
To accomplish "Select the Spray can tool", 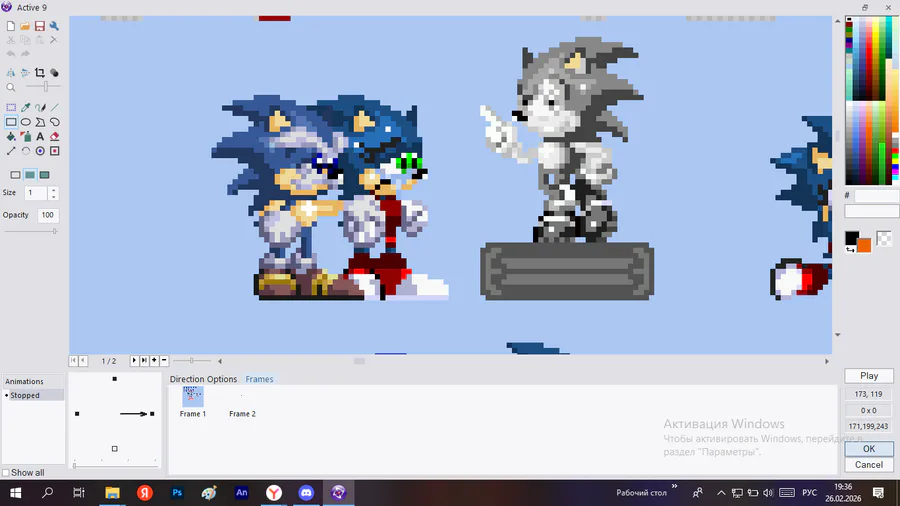I will [x=25, y=137].
